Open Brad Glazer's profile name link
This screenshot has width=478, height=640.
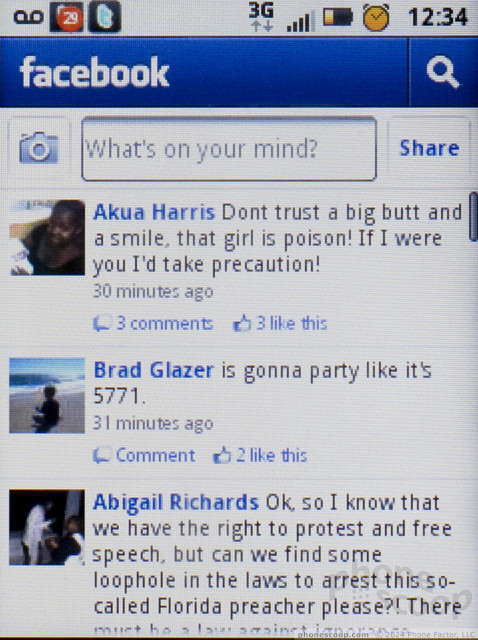click(153, 371)
